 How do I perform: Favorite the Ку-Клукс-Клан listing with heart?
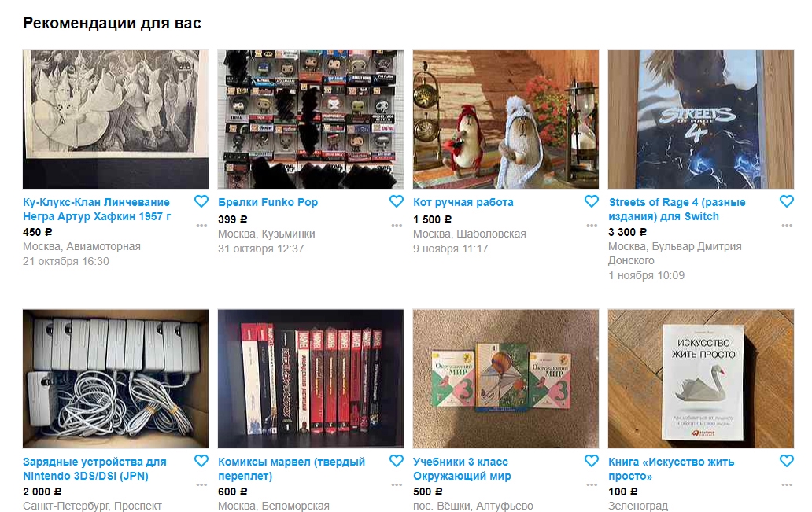click(x=201, y=201)
